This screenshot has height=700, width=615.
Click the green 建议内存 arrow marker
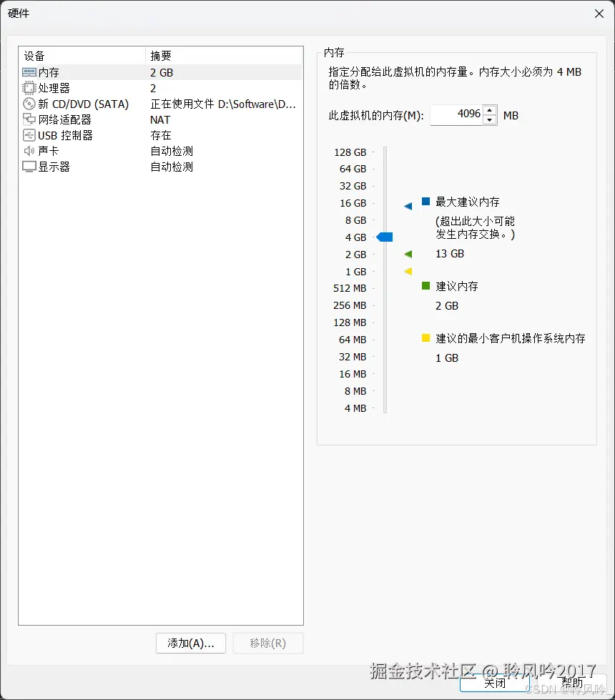coord(408,254)
